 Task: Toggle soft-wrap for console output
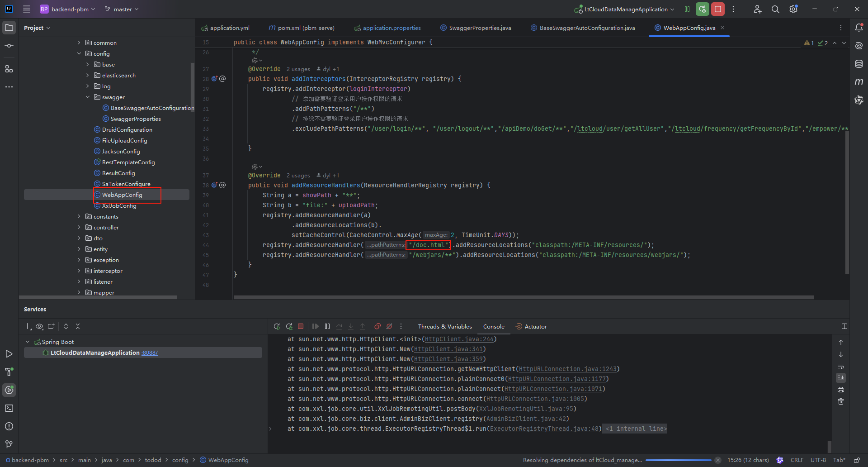click(x=841, y=367)
